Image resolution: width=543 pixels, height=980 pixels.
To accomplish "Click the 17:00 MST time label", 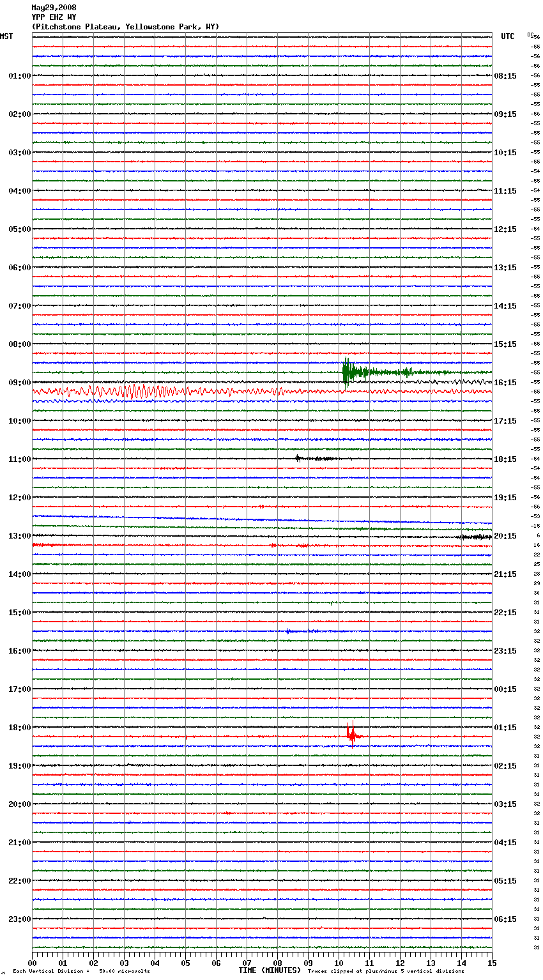I will tap(19, 689).
